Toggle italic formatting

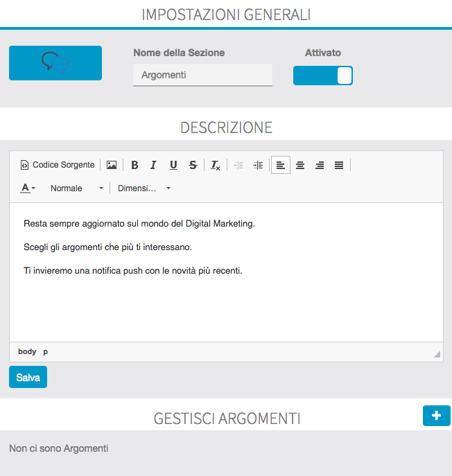(153, 165)
